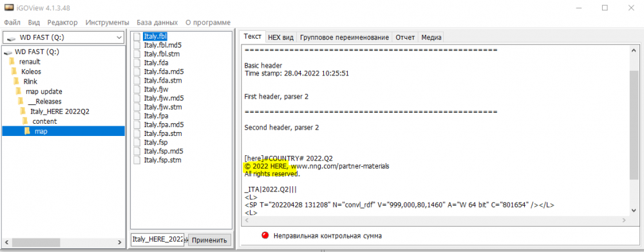This screenshot has width=644, height=252.
Task: Select file Italy.fjw
Action: (156, 89)
